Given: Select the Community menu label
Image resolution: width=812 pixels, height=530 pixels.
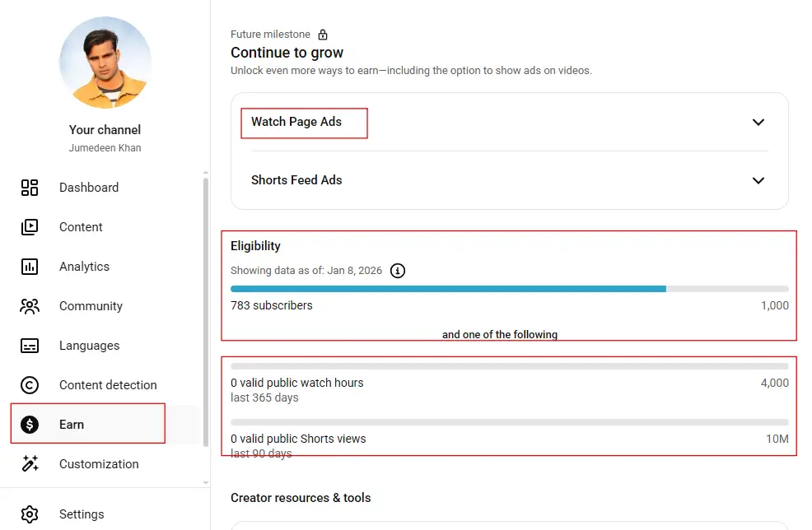Looking at the screenshot, I should [x=91, y=306].
